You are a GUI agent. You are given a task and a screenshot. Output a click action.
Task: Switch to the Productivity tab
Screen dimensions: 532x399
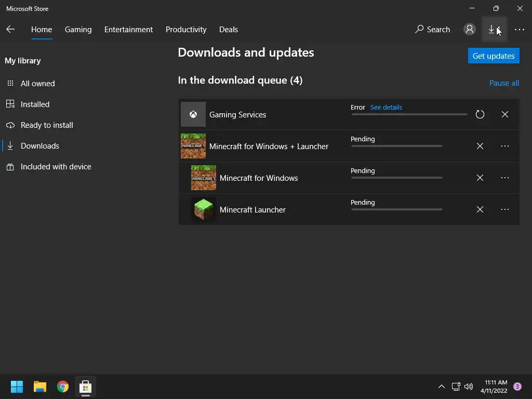pos(186,30)
